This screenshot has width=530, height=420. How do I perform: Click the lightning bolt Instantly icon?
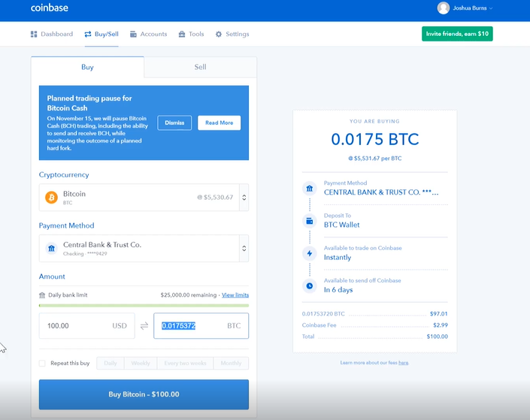point(309,253)
